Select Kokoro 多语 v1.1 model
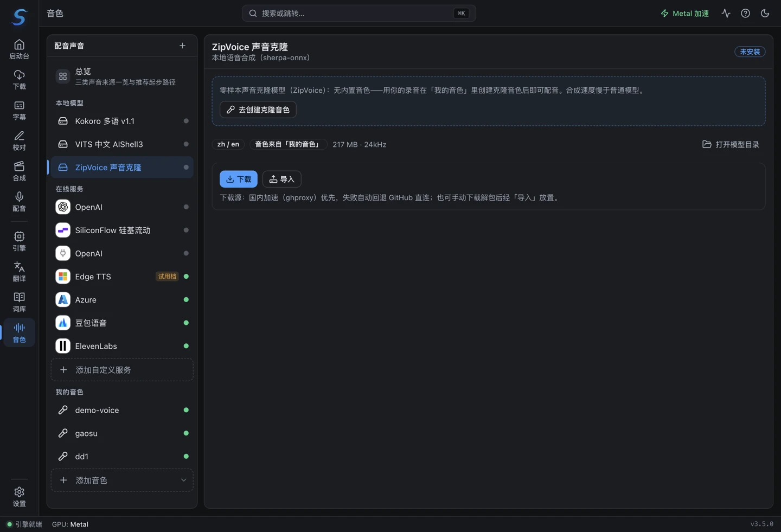The image size is (781, 532). 122,121
